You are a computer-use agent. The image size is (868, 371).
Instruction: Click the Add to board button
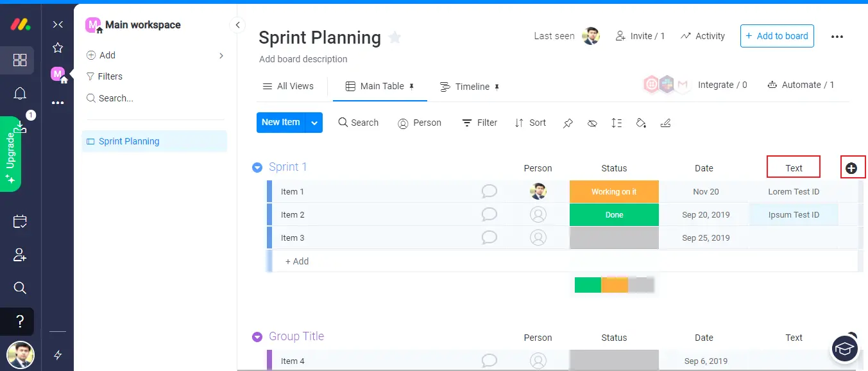point(776,36)
